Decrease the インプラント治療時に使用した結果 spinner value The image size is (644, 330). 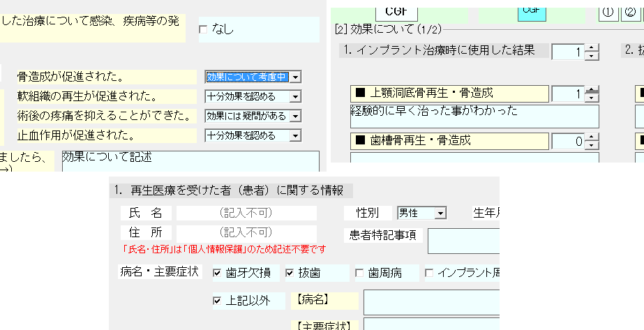[592, 56]
